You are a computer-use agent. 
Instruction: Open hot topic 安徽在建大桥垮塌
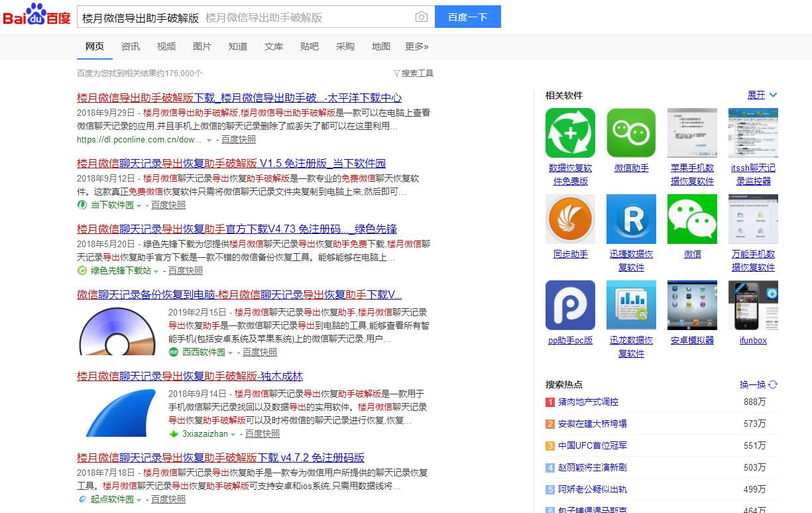593,424
